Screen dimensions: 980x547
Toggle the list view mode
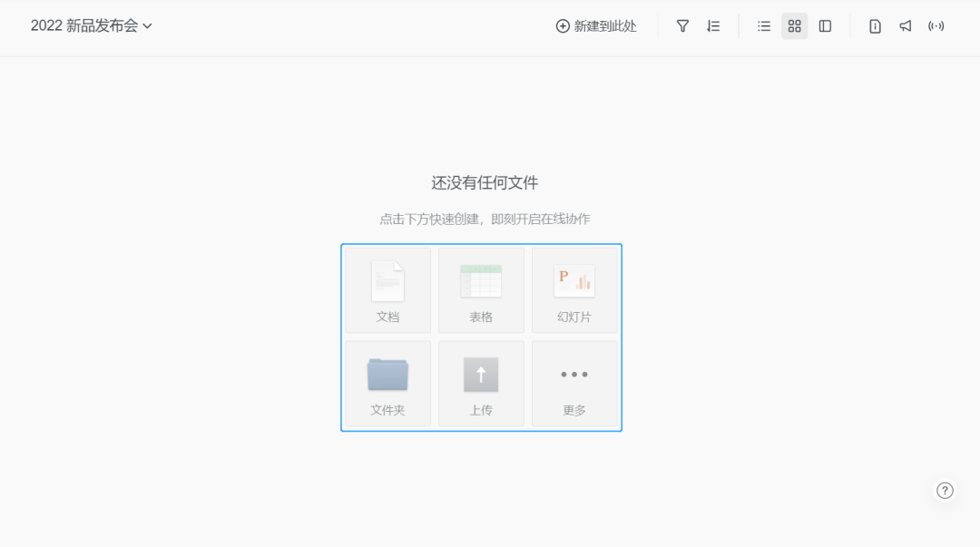[x=764, y=26]
